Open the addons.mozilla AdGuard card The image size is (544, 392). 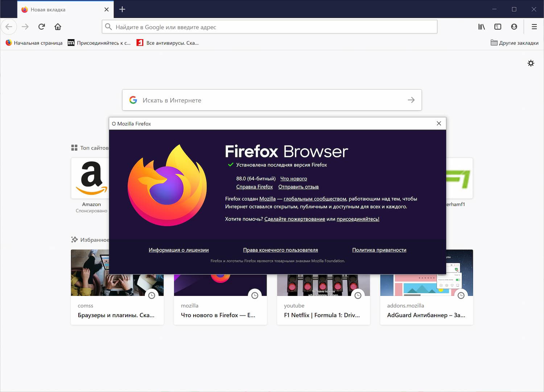tap(426, 287)
